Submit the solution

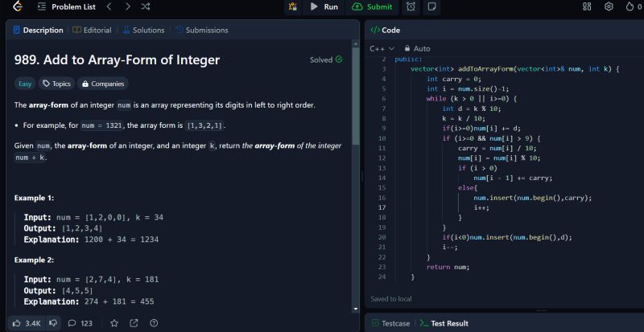[x=373, y=6]
